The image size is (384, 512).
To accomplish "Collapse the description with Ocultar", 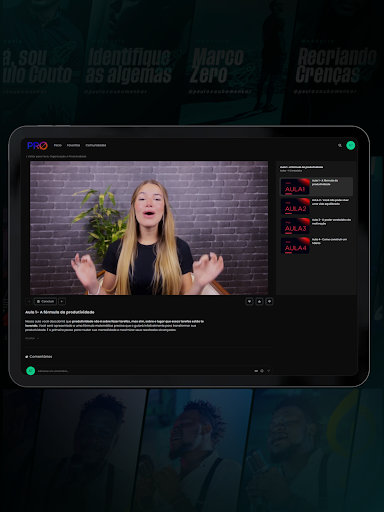I will pyautogui.click(x=32, y=338).
